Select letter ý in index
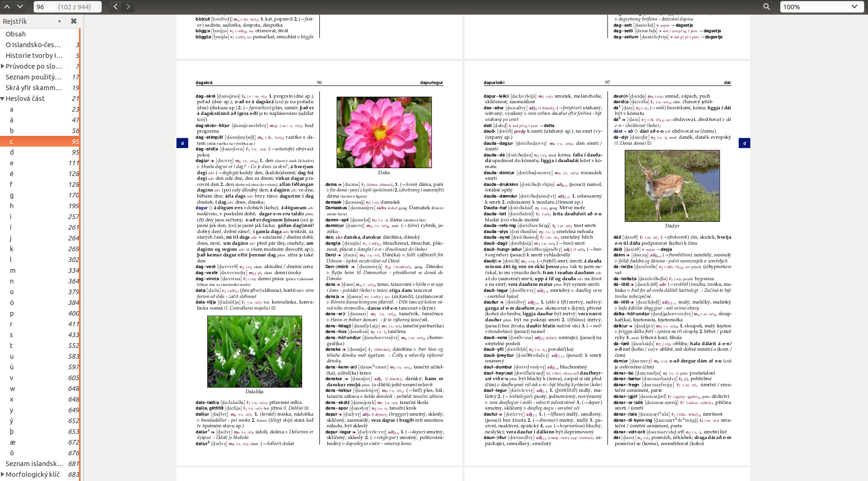Viewport: 868px width, 481px height. (x=40, y=421)
